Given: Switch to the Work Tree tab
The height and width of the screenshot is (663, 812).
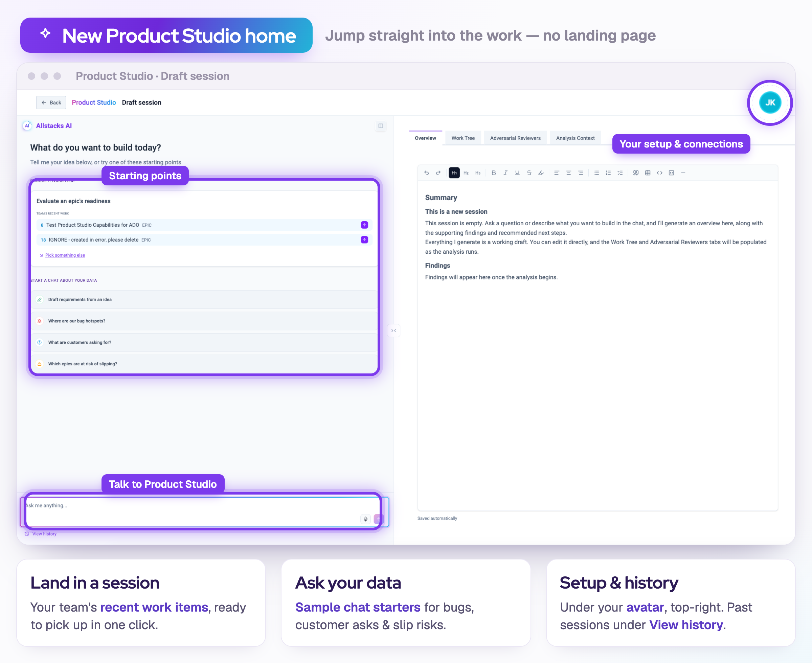Looking at the screenshot, I should (x=463, y=138).
